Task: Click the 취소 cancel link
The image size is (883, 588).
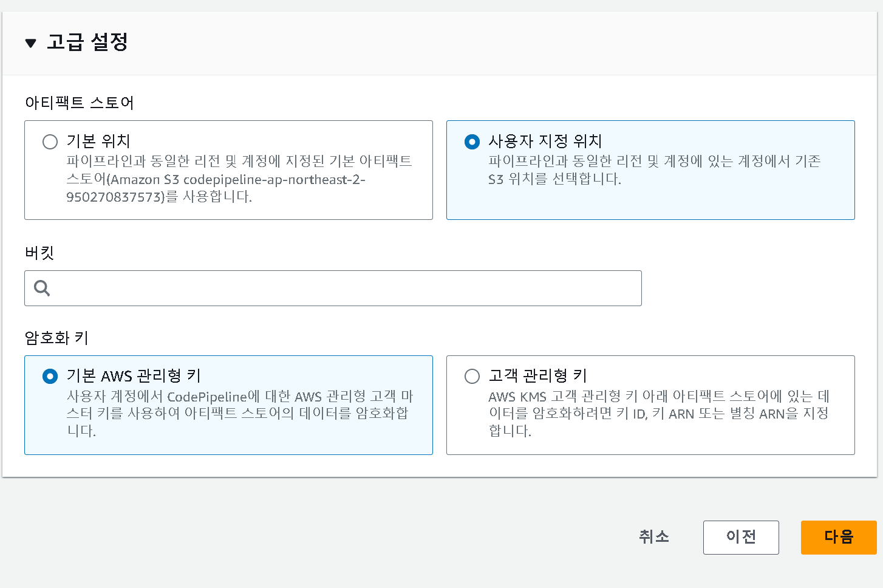Action: click(654, 537)
